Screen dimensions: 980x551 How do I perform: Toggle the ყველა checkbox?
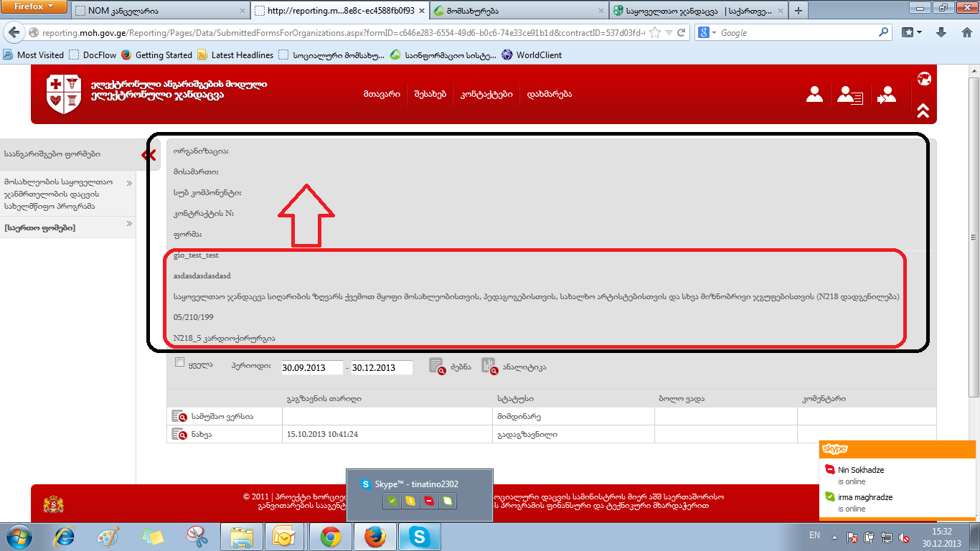[180, 363]
